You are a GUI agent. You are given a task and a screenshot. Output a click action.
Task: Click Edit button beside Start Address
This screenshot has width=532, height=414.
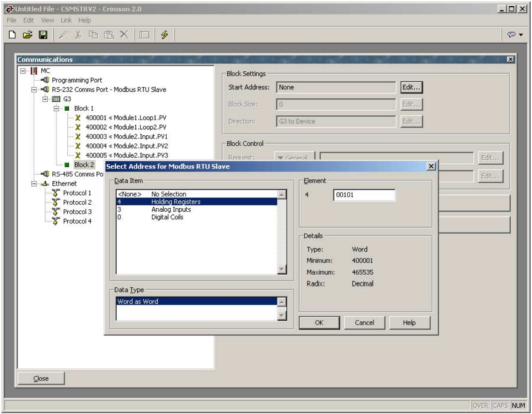pos(411,88)
